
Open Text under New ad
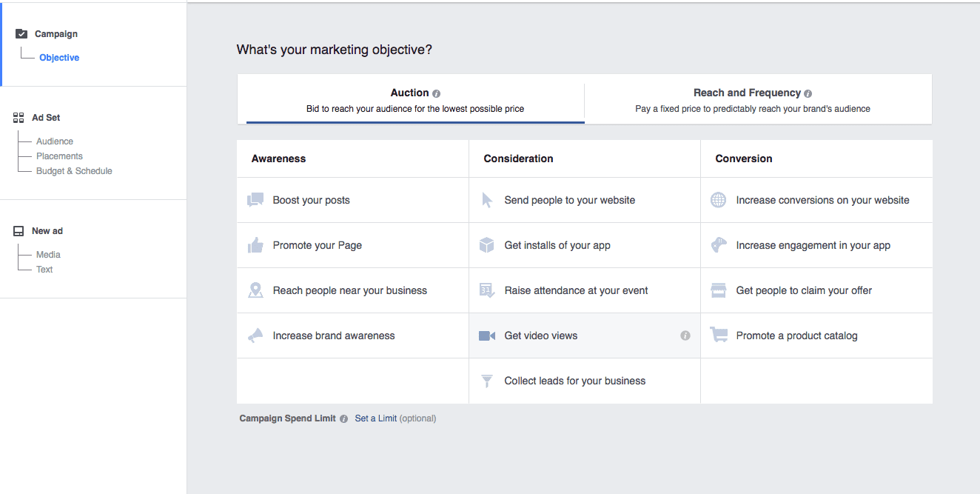(44, 270)
